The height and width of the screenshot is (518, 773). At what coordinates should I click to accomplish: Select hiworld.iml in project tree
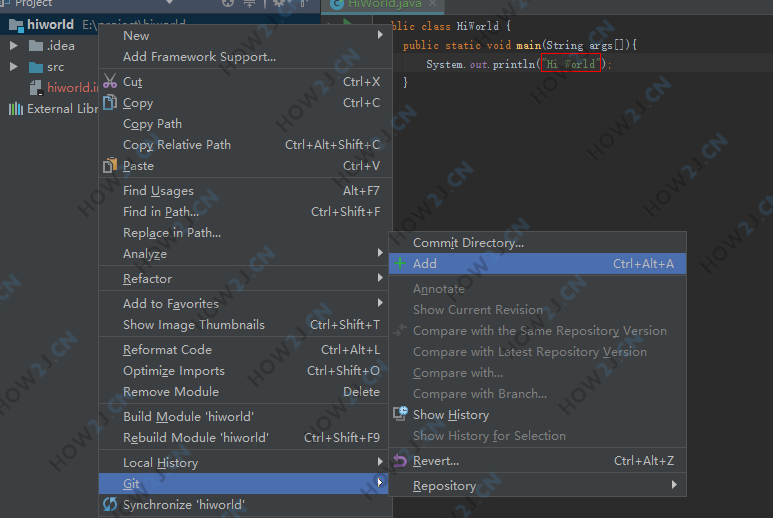(73, 88)
